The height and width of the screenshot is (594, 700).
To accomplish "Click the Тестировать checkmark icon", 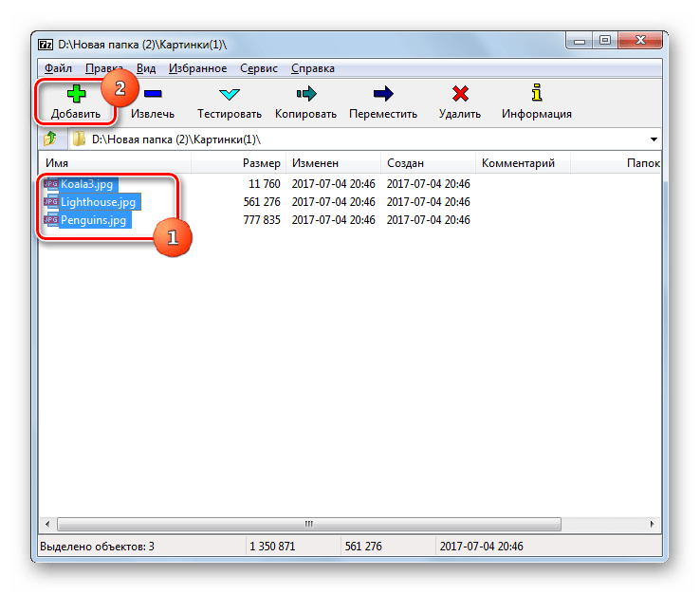I will click(230, 94).
